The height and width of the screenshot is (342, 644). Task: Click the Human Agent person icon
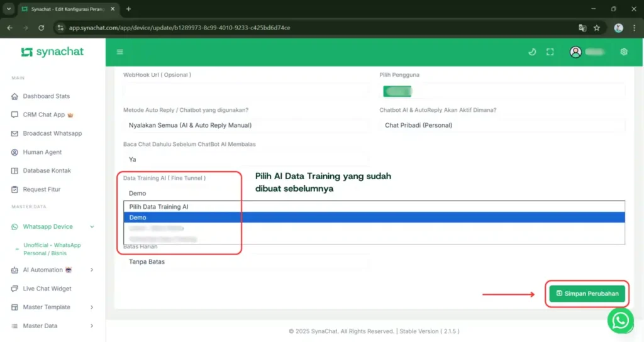coord(15,152)
